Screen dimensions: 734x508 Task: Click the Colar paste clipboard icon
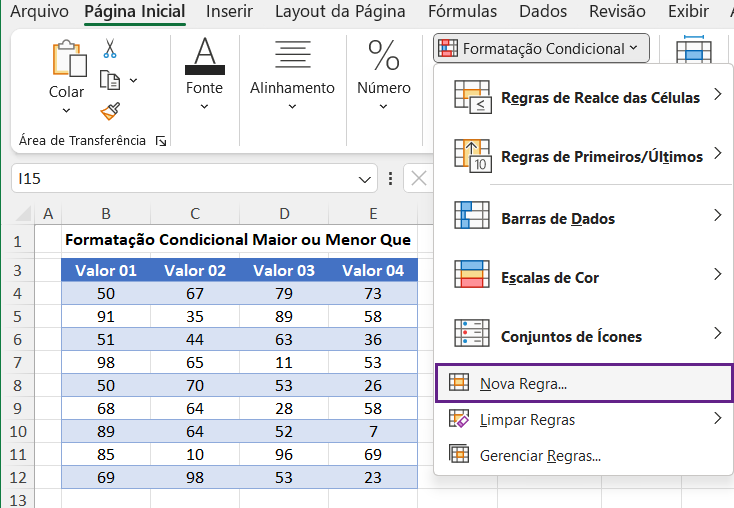pos(69,58)
